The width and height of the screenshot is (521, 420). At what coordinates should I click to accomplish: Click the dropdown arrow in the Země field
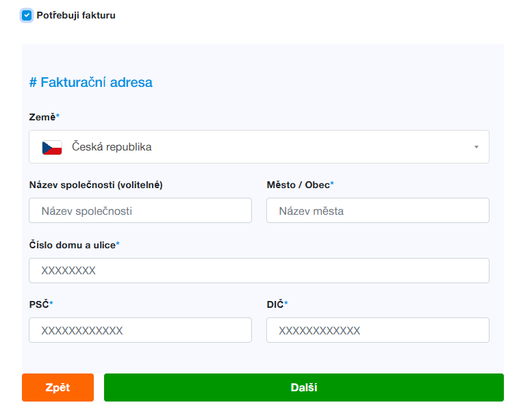click(476, 147)
